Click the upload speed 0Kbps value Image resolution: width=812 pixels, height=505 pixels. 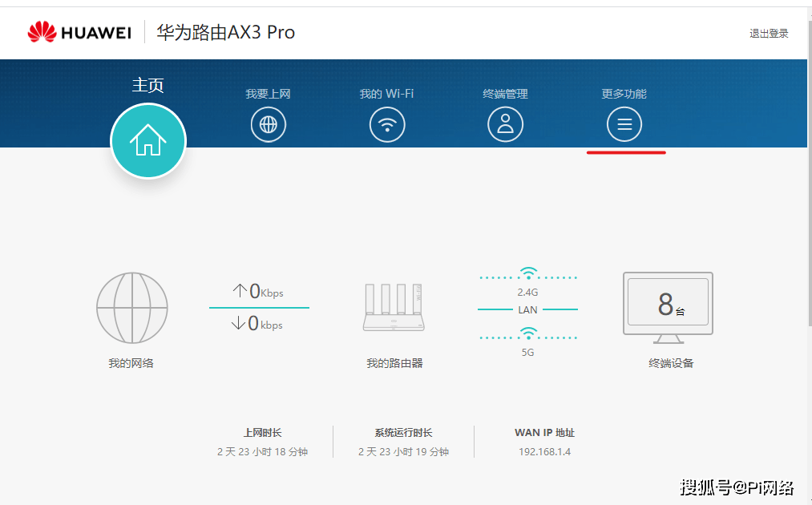point(266,291)
